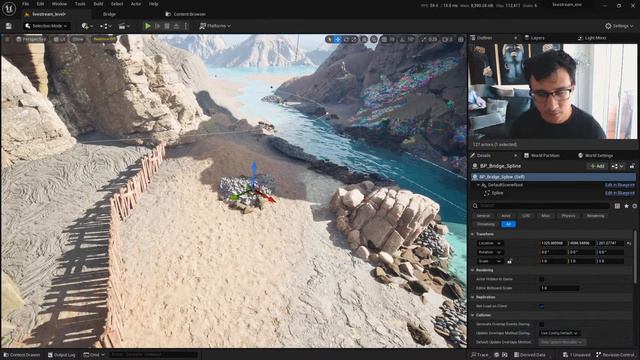Click the Details search field
Viewport: 640px width, 360px height.
point(542,206)
